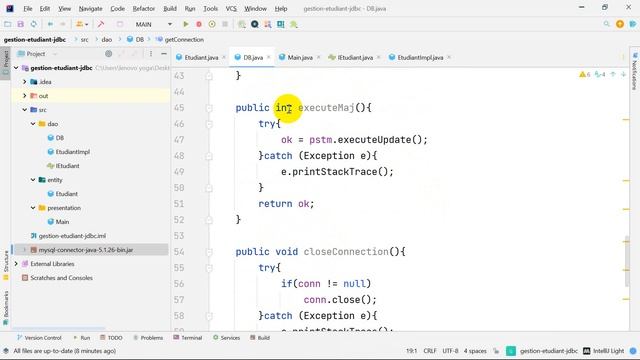Screen dimensions: 640x360
Task: Open the MAIN run configuration dropdown
Action: pos(153,24)
